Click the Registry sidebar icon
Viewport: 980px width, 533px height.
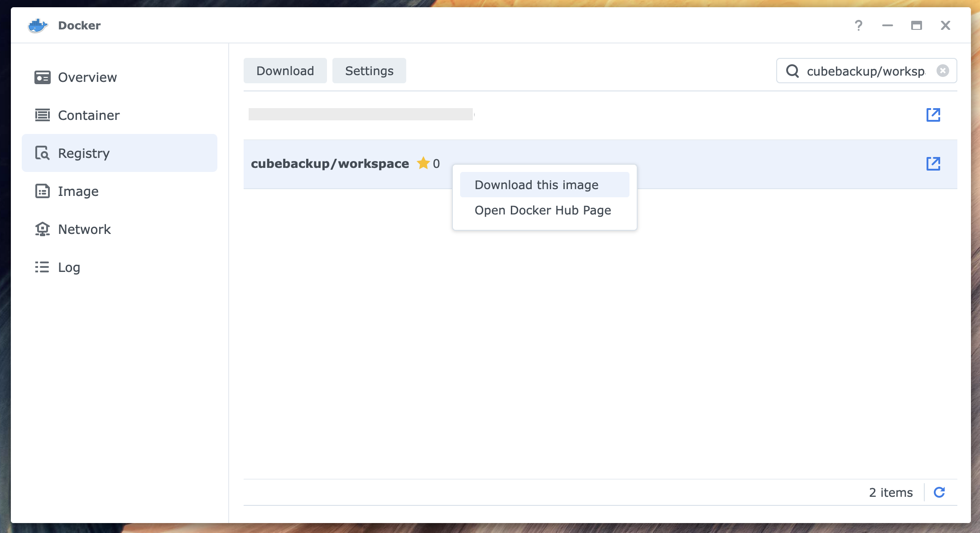[43, 153]
